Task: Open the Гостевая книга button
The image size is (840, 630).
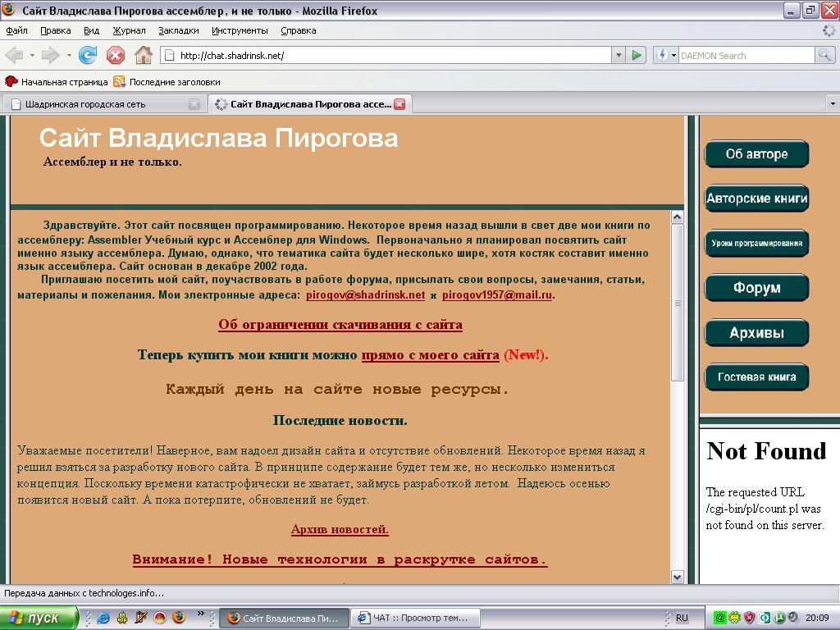Action: pyautogui.click(x=756, y=377)
